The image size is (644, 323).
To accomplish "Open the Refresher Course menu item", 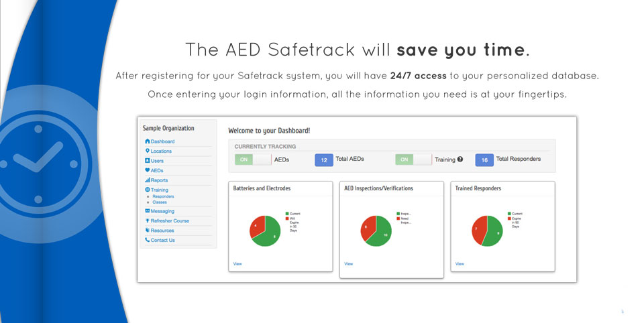I will coord(170,220).
